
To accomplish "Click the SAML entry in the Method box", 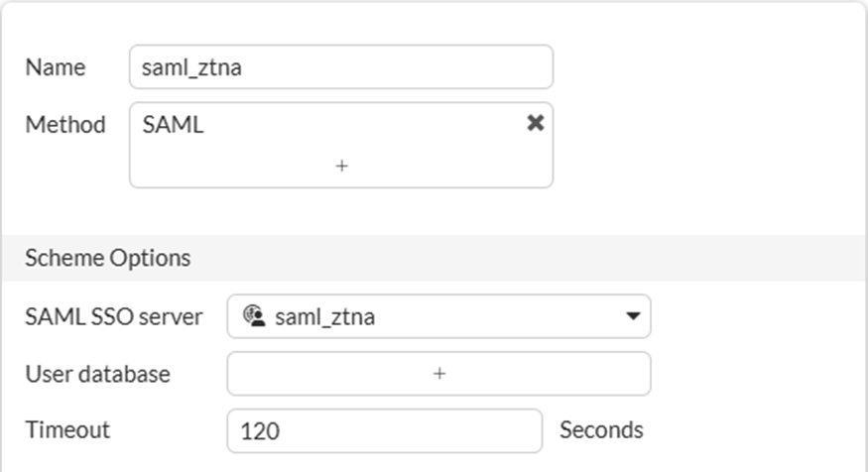I will click(174, 125).
